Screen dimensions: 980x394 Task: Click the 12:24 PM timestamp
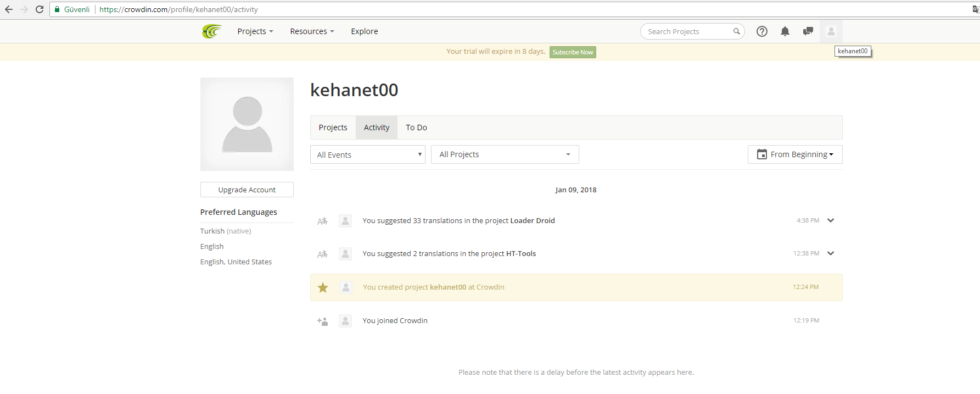[x=805, y=287]
